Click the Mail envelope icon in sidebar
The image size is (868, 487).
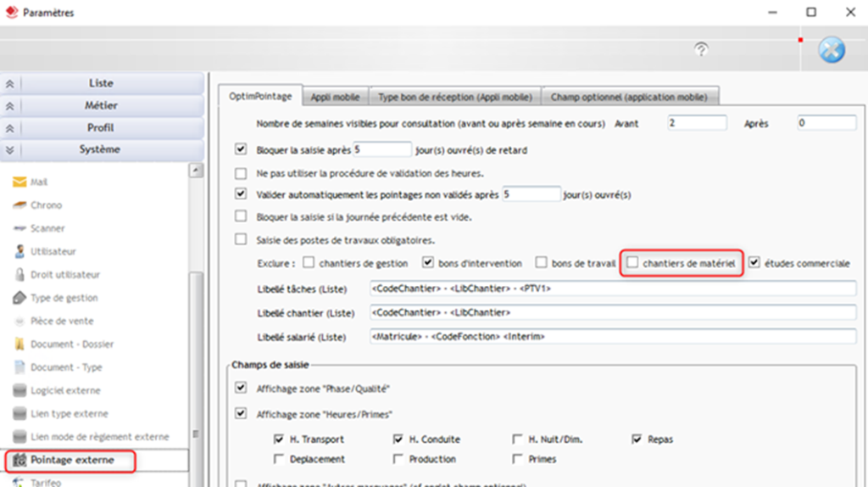click(x=19, y=182)
